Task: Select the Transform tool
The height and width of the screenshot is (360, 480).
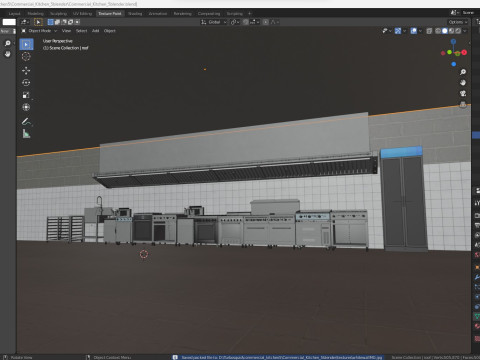Action: click(26, 107)
